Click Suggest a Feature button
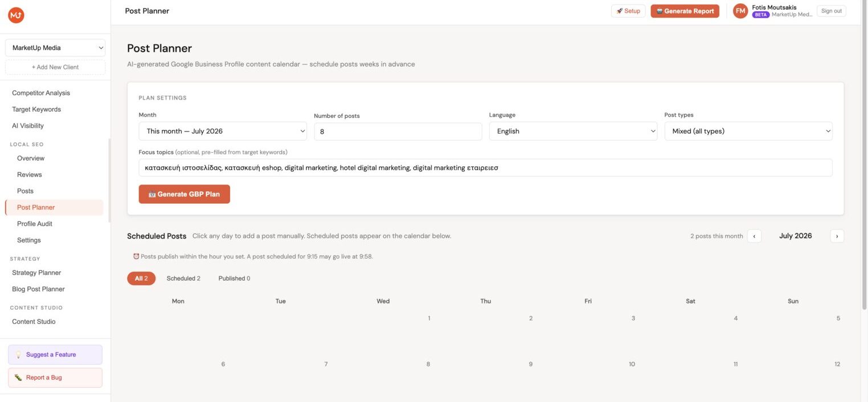 coord(55,355)
